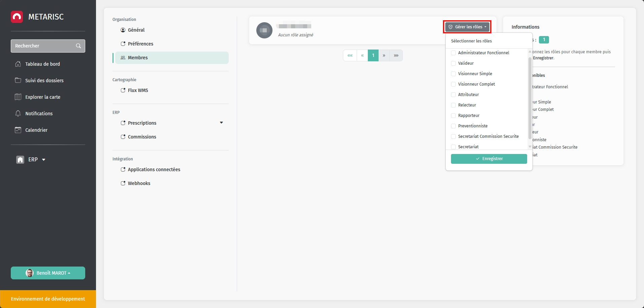
Task: Check the Valideur role
Action: pos(453,63)
